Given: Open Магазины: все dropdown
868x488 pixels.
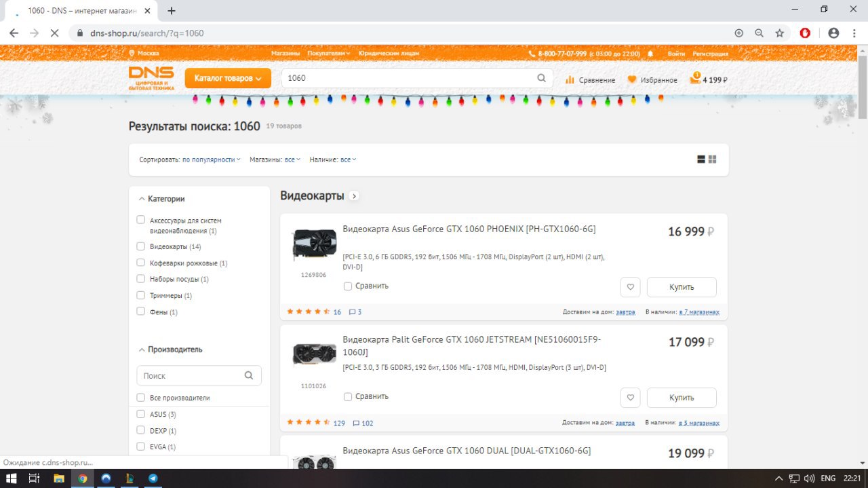Looking at the screenshot, I should click(x=292, y=159).
